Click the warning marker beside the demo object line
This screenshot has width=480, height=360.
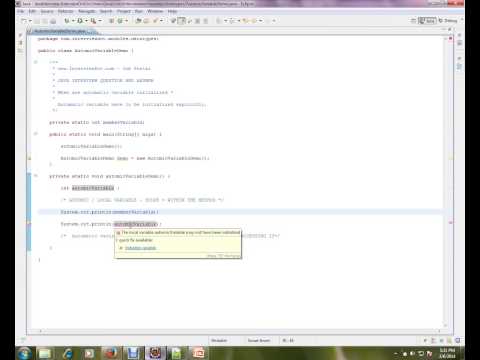pyautogui.click(x=29, y=158)
